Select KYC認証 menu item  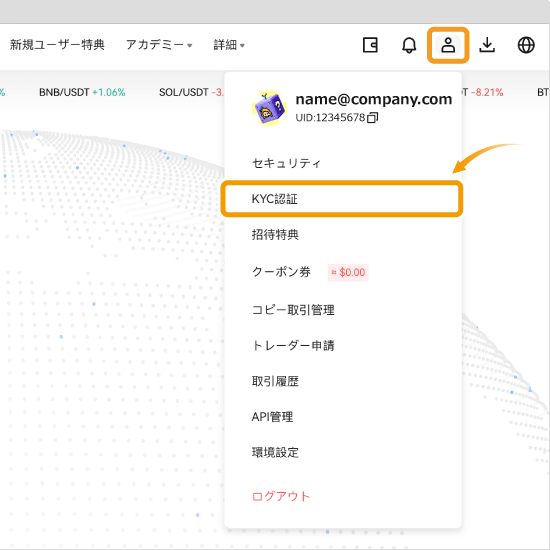342,199
